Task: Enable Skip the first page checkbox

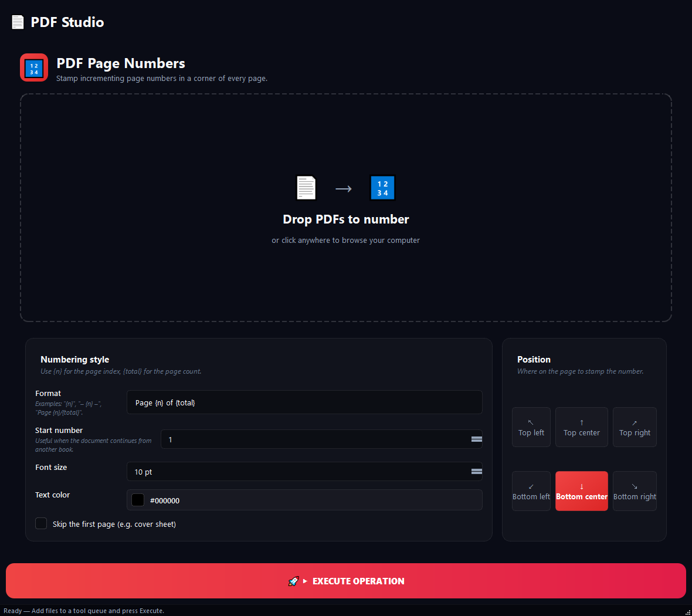Action: click(41, 524)
